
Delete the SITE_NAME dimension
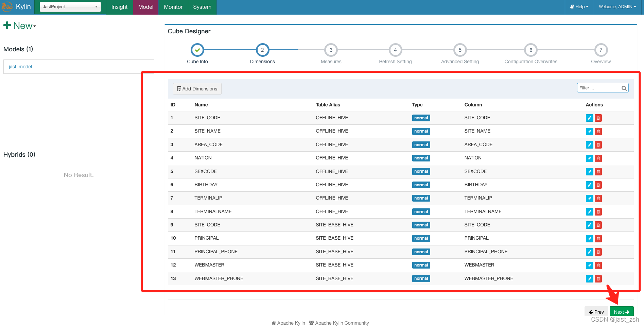point(598,132)
